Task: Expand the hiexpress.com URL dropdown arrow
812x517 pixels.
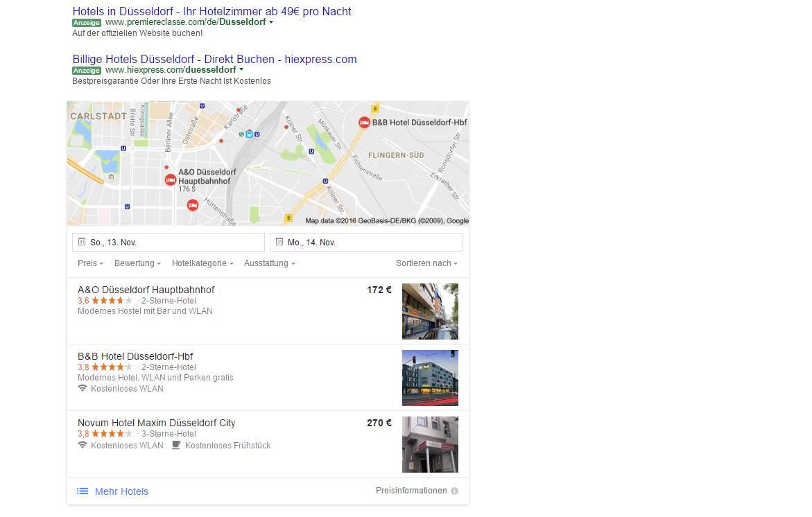Action: tap(241, 70)
